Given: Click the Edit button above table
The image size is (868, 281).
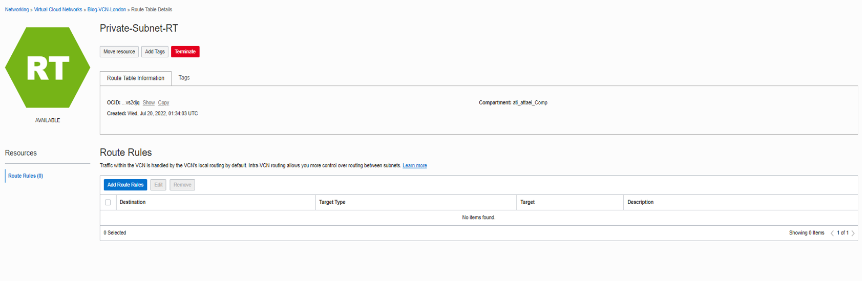Looking at the screenshot, I should [x=158, y=185].
